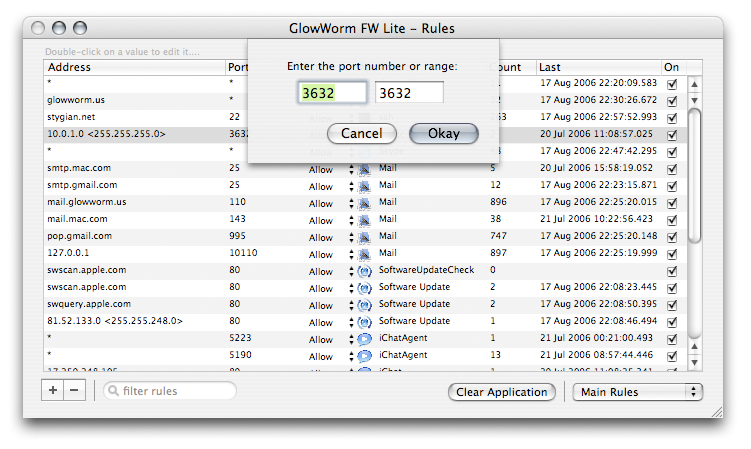Click the Cancel button in port sheet
This screenshot has height=449, width=751.
(362, 133)
